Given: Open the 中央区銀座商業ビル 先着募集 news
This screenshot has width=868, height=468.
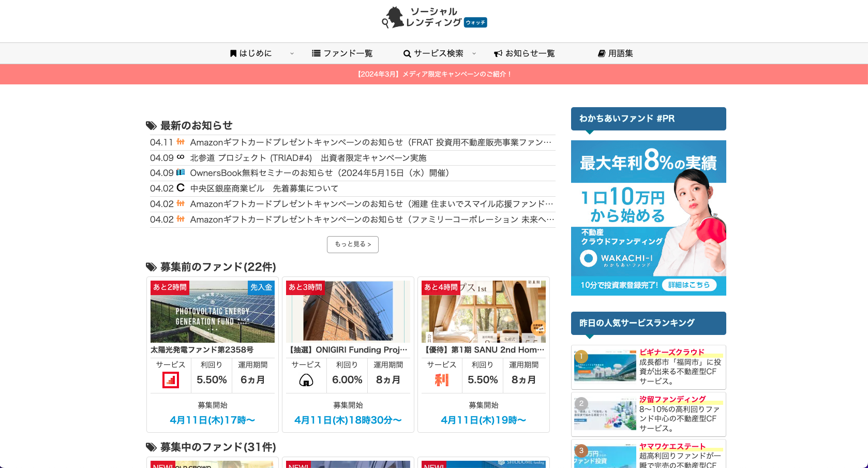Looking at the screenshot, I should pos(264,188).
